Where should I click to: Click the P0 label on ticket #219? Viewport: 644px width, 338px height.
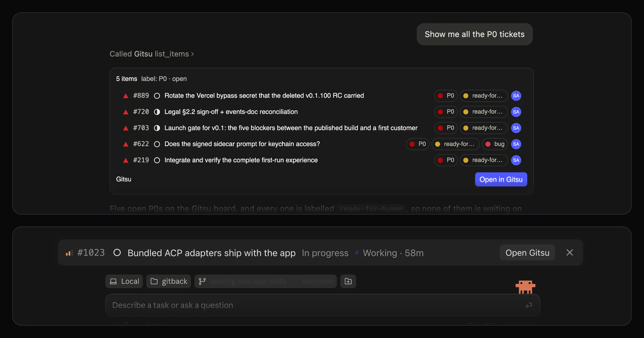(446, 160)
